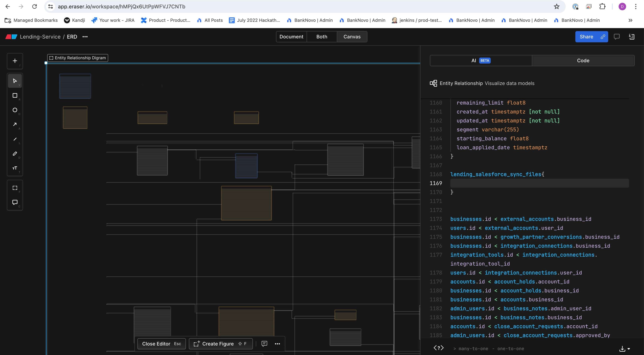Switch to Canvas view
Viewport: 644px width, 355px height.
352,37
